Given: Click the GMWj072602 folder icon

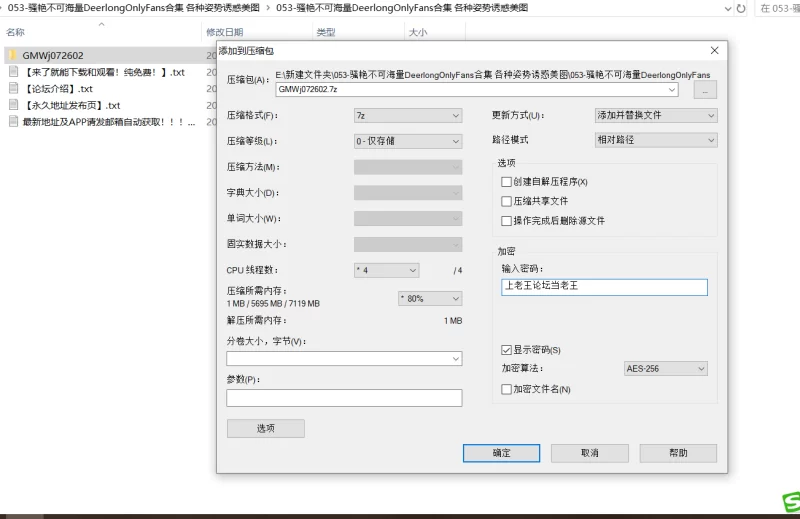Looking at the screenshot, I should [13, 55].
